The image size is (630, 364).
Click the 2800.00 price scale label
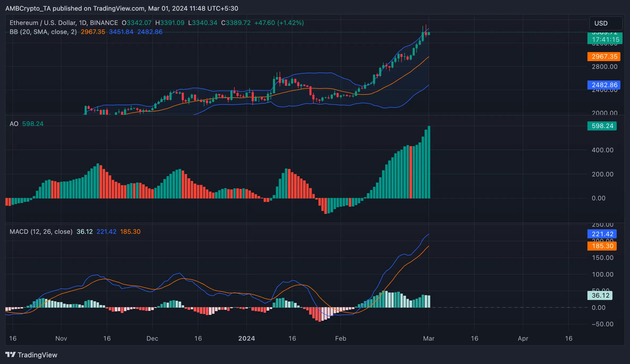(x=604, y=67)
